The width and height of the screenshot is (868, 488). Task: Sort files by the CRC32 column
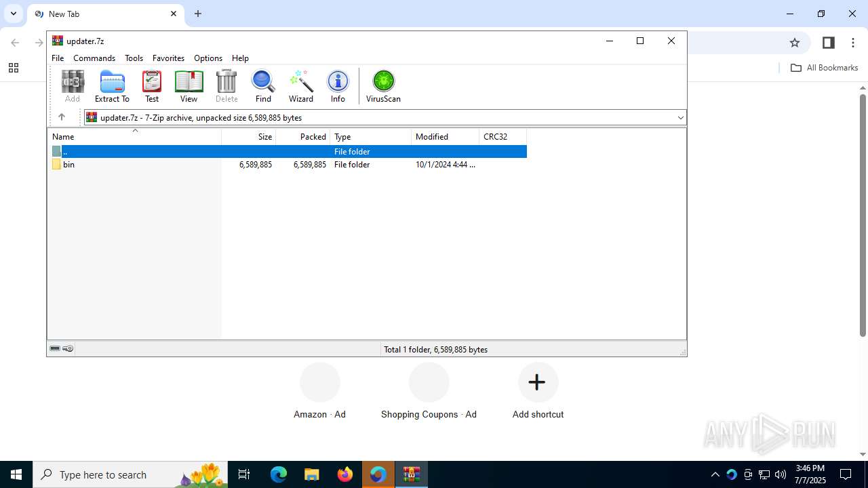click(503, 137)
